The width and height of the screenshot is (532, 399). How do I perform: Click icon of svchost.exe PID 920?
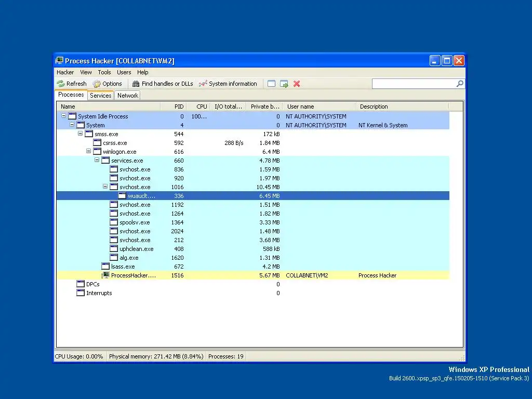pos(114,178)
